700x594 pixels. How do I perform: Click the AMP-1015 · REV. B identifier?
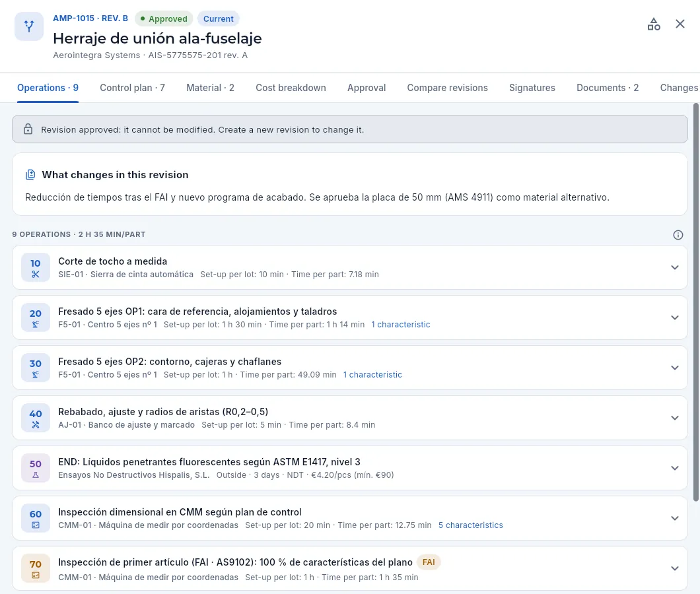(x=90, y=18)
